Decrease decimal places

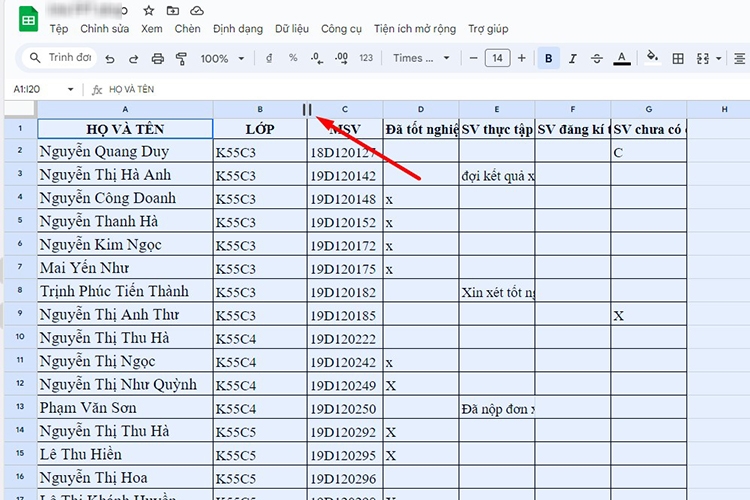317,58
